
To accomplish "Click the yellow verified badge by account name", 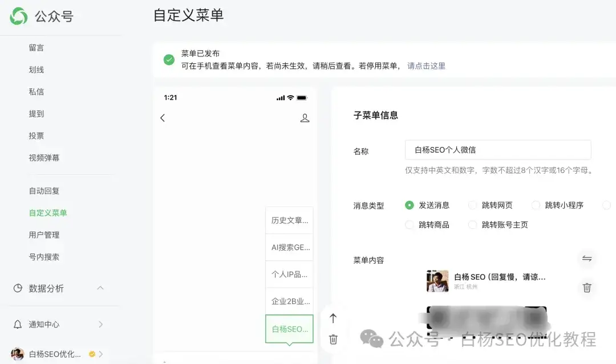I will point(92,354).
